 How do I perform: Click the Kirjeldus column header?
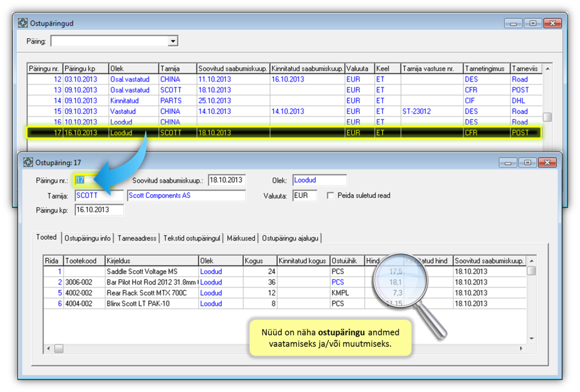coord(152,261)
